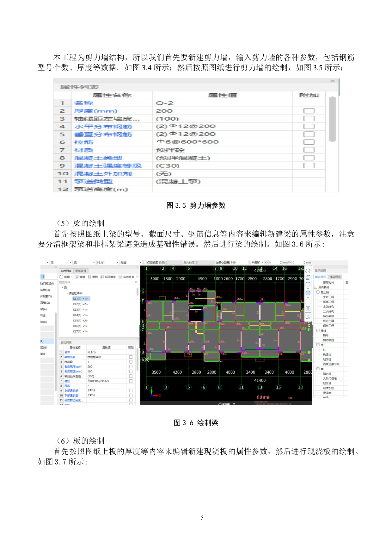Collapse the 楼层框架梁 tree node

click(67, 293)
